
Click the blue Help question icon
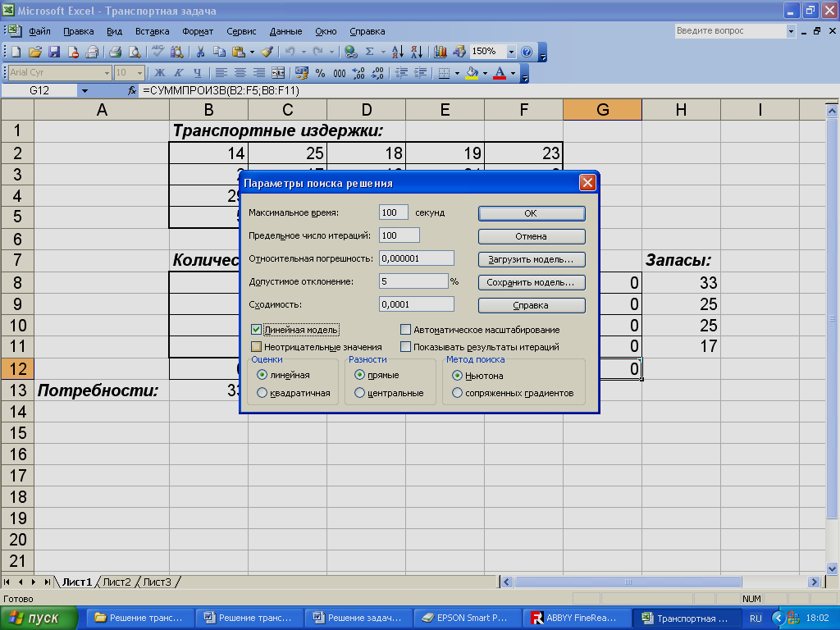[x=527, y=52]
